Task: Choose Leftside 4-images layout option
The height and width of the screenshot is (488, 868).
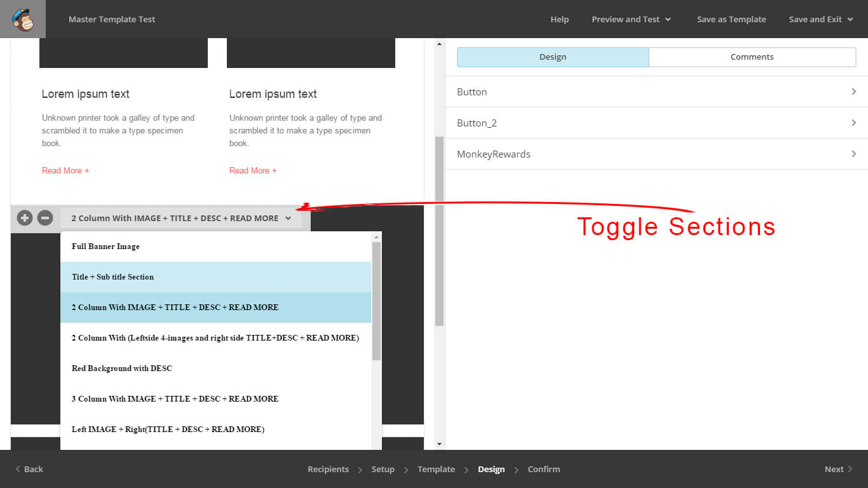Action: [215, 338]
